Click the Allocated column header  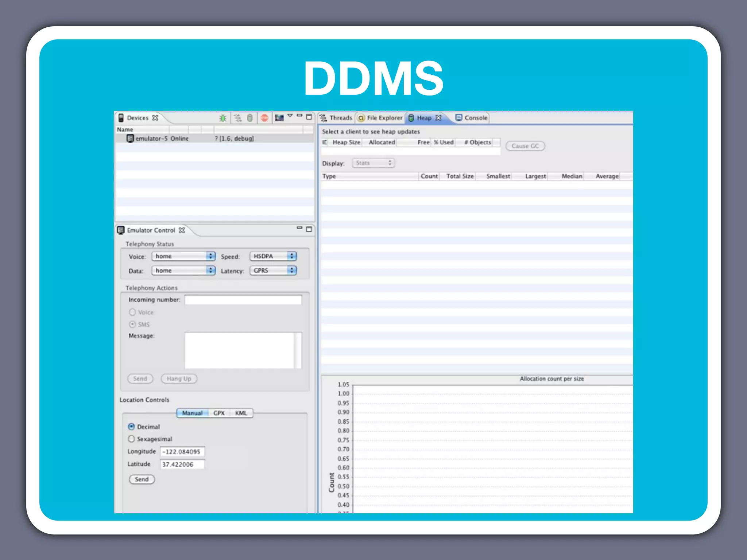pos(380,142)
